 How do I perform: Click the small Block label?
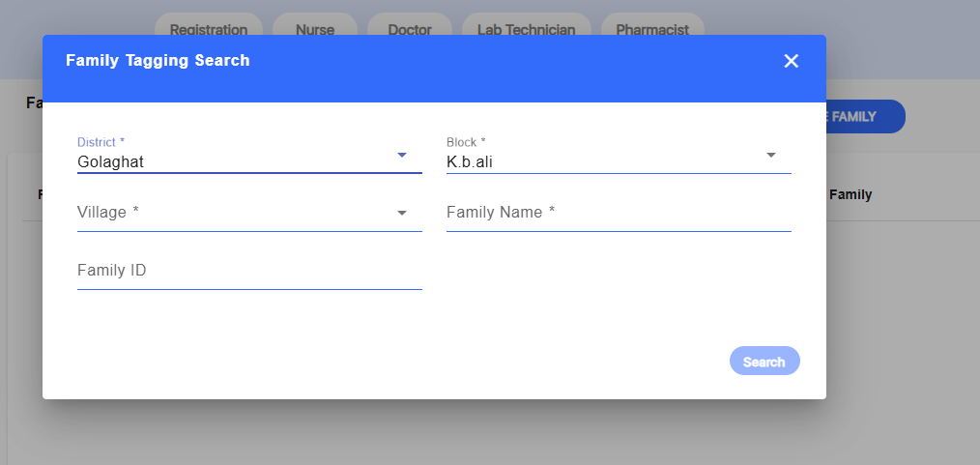[x=466, y=142]
